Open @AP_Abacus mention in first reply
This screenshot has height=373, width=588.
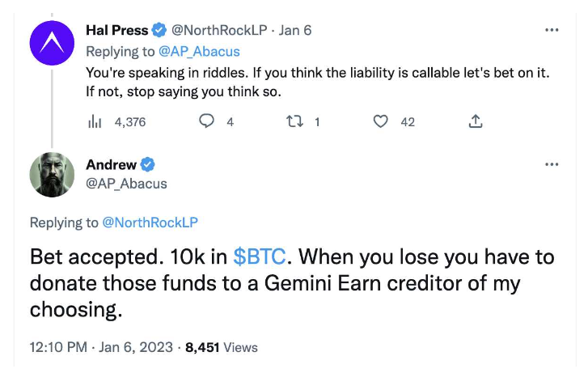pos(199,52)
